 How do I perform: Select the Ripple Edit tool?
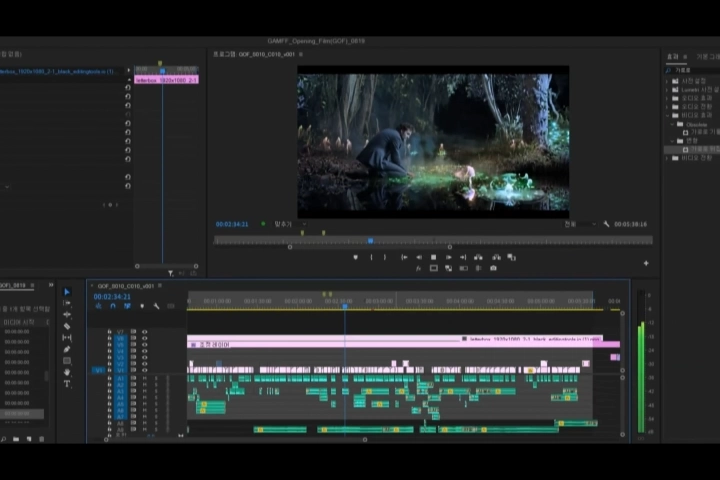(67, 315)
